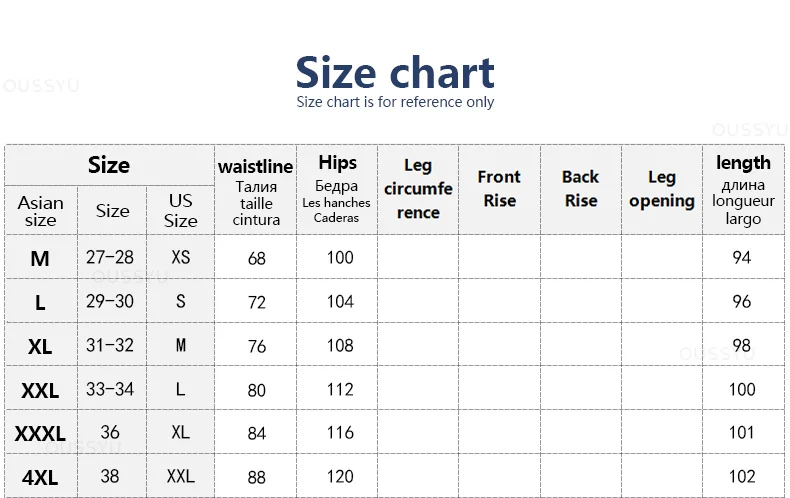
Task: Click the Size chart title
Action: click(395, 73)
